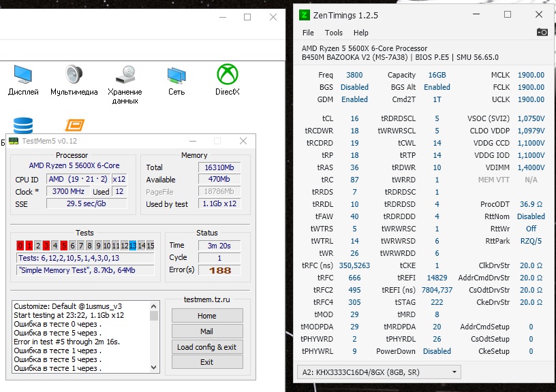Open the Дисплей monitor icon

pos(23,74)
